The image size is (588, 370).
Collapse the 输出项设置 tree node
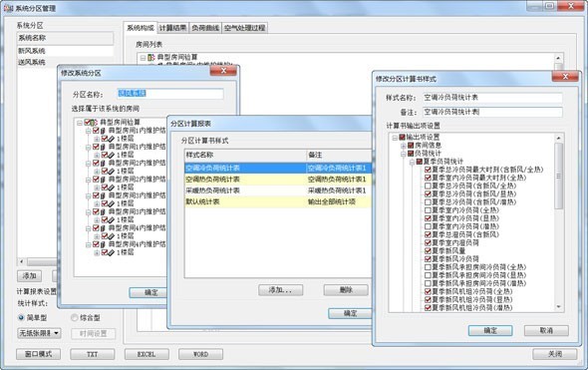coord(395,138)
